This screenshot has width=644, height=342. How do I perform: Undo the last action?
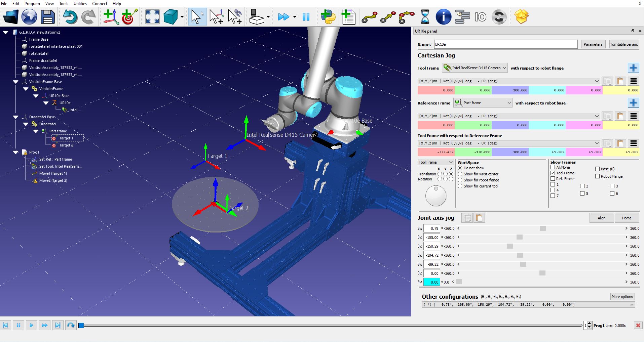tap(70, 16)
